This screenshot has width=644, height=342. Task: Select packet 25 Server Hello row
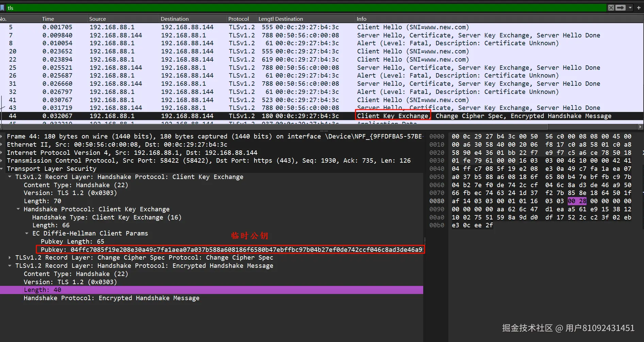321,68
